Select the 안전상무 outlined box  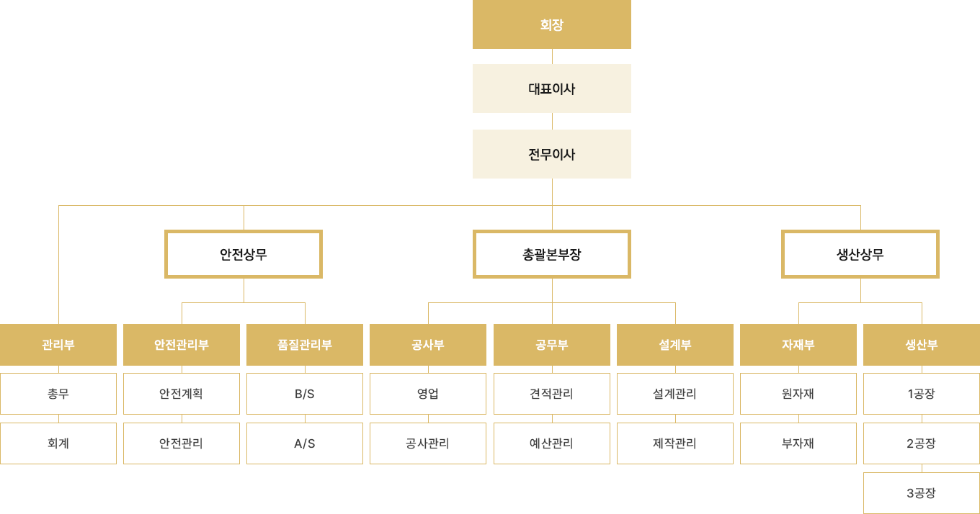pos(244,254)
